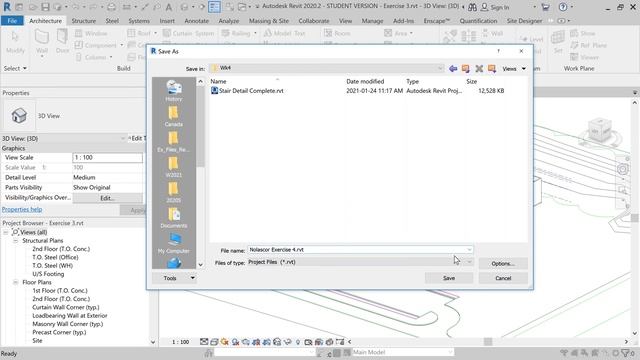Open the Help question mark icon
The image size is (640, 360).
563,7
